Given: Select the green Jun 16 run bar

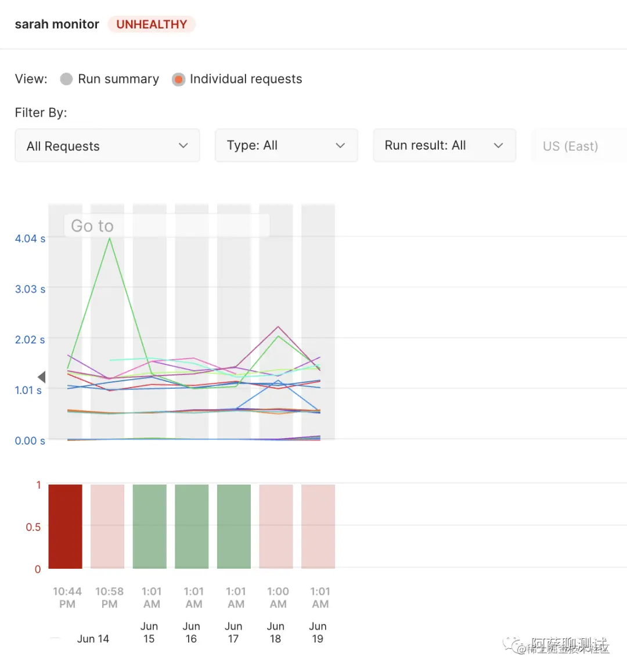Looking at the screenshot, I should click(192, 526).
